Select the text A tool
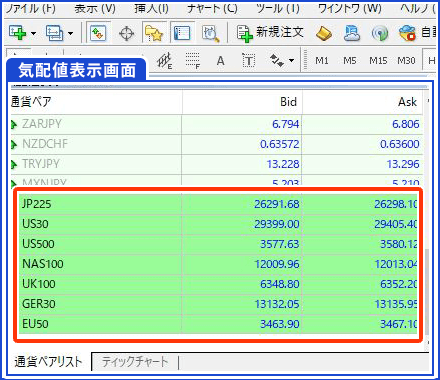 pyautogui.click(x=220, y=61)
